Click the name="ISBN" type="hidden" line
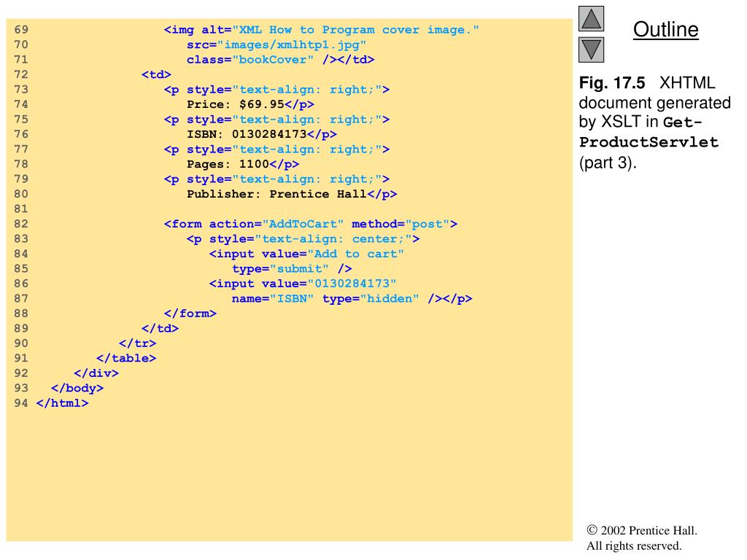The height and width of the screenshot is (560, 747). [352, 298]
